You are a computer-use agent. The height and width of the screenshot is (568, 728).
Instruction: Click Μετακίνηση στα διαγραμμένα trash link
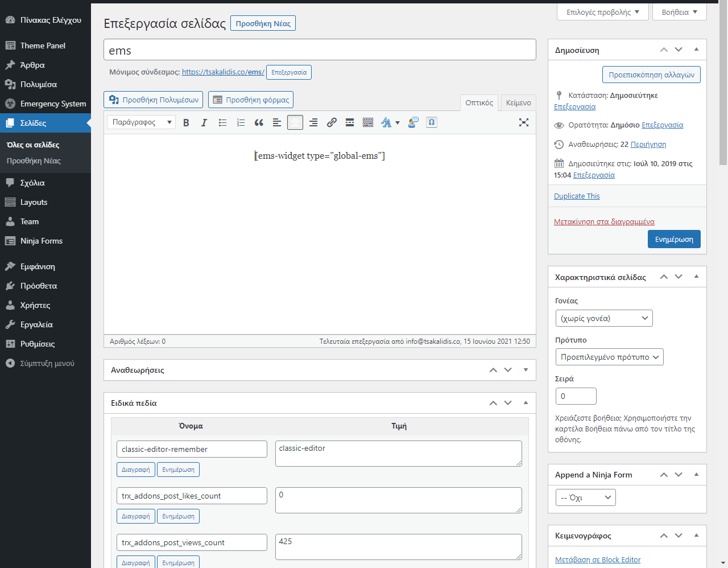[604, 221]
